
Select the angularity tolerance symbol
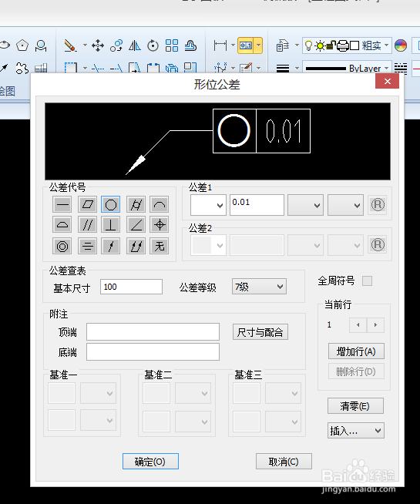pyautogui.click(x=136, y=225)
